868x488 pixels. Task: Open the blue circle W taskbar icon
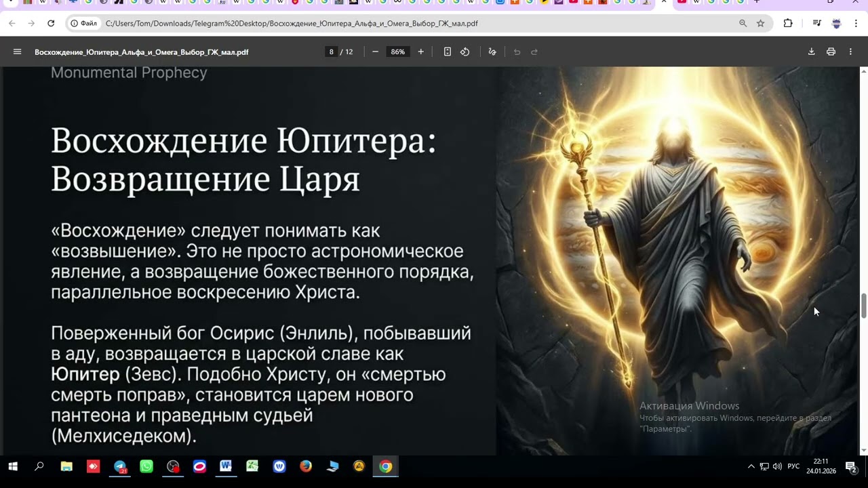coord(279,466)
